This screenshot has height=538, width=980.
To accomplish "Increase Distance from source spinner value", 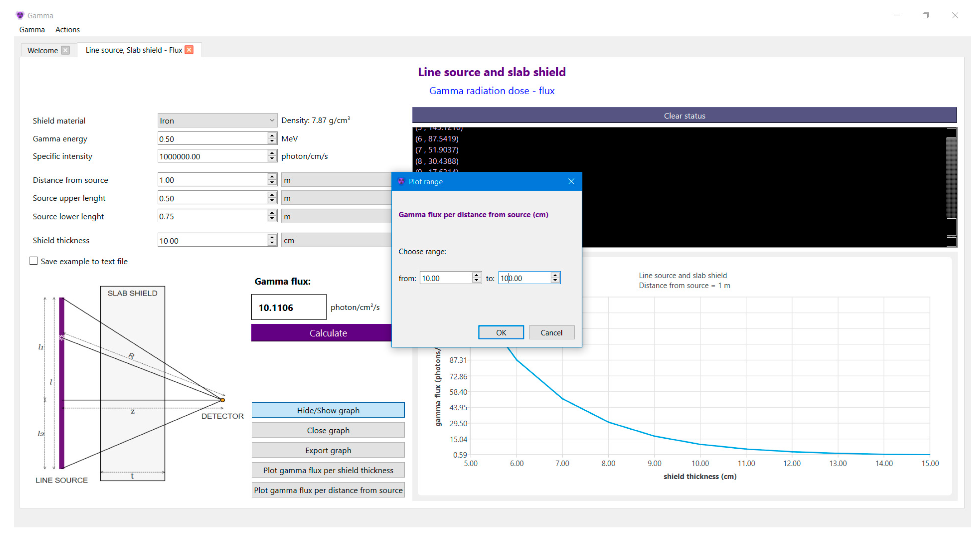I will tap(272, 177).
